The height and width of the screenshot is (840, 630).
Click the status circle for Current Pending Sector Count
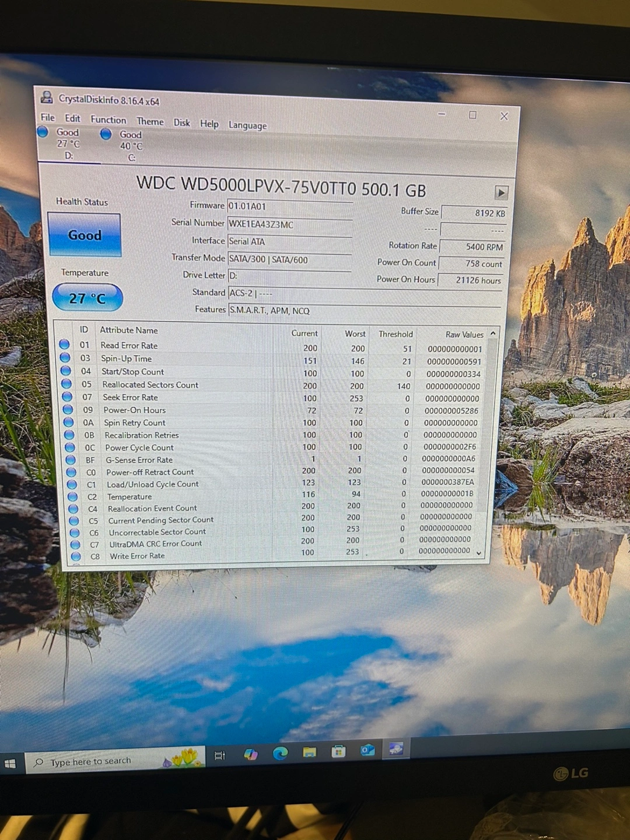click(73, 521)
